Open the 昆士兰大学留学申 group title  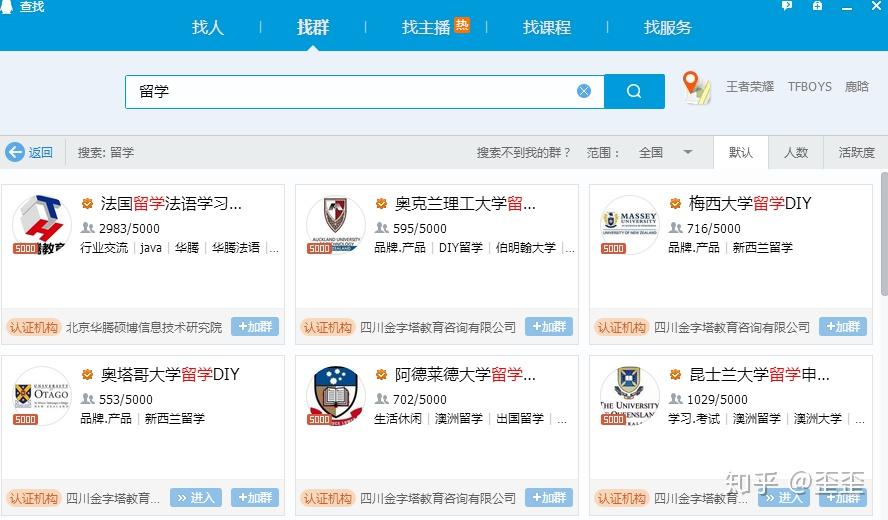point(759,374)
